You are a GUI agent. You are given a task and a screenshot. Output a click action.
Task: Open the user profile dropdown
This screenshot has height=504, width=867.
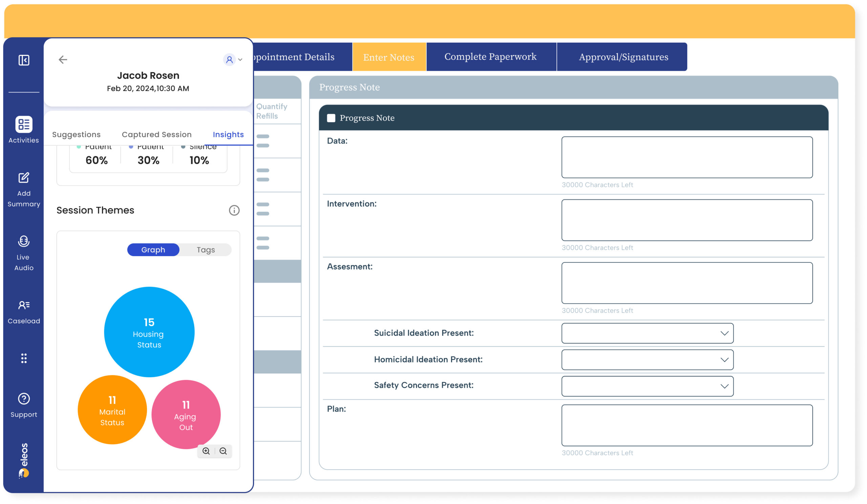(233, 60)
